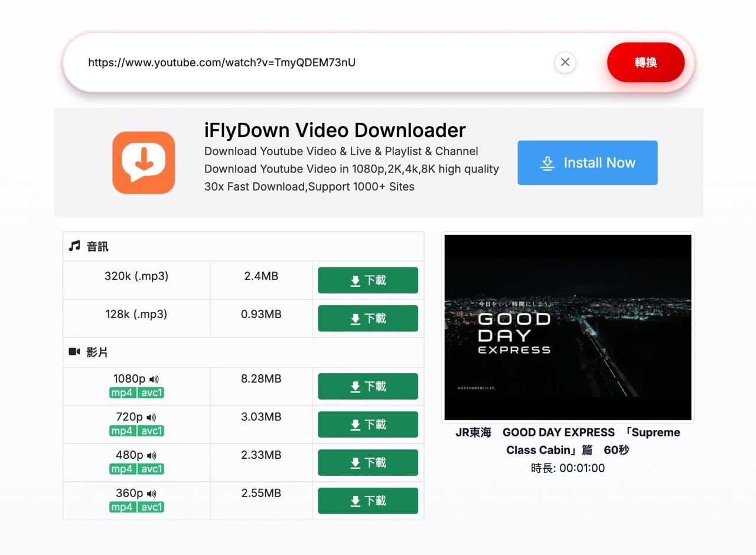Click the avc1 badge under 1080p
The image size is (756, 555).
pyautogui.click(x=151, y=393)
